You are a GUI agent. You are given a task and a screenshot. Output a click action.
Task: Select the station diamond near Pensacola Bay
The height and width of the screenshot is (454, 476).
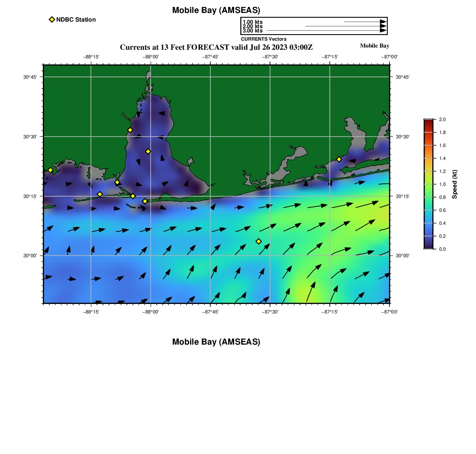coord(339,159)
